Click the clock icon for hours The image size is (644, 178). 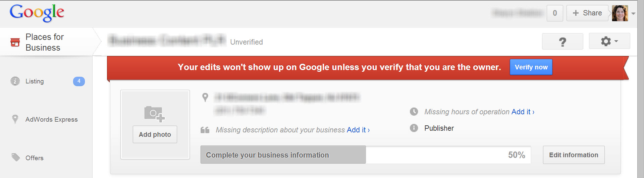click(414, 112)
